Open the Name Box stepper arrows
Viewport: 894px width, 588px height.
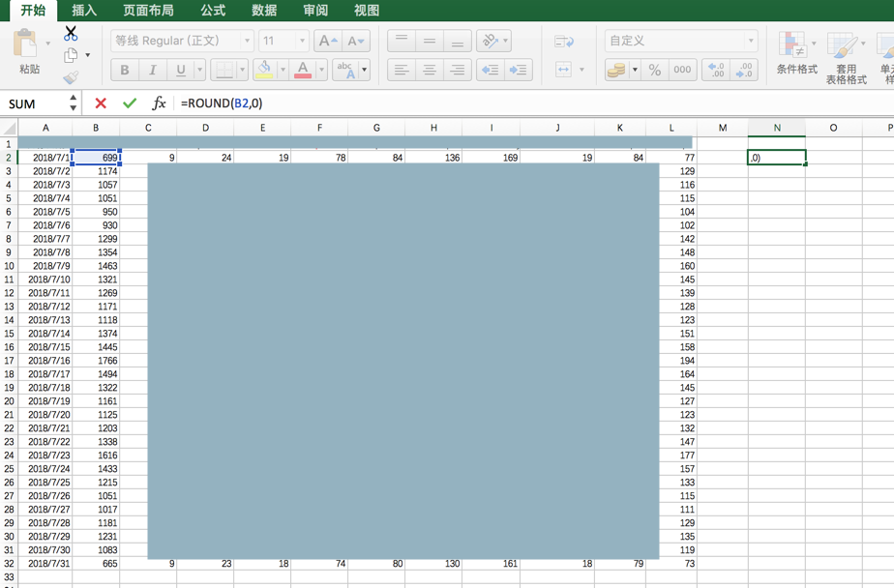(x=73, y=103)
